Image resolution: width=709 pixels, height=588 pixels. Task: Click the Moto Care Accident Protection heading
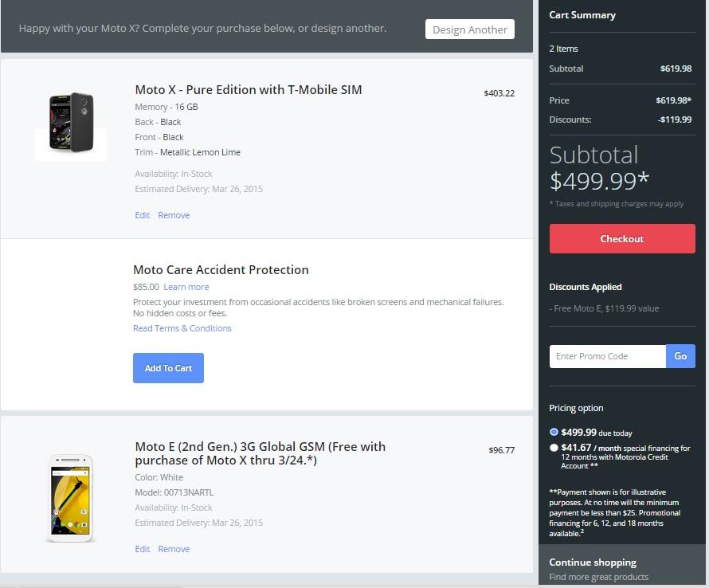coord(221,270)
